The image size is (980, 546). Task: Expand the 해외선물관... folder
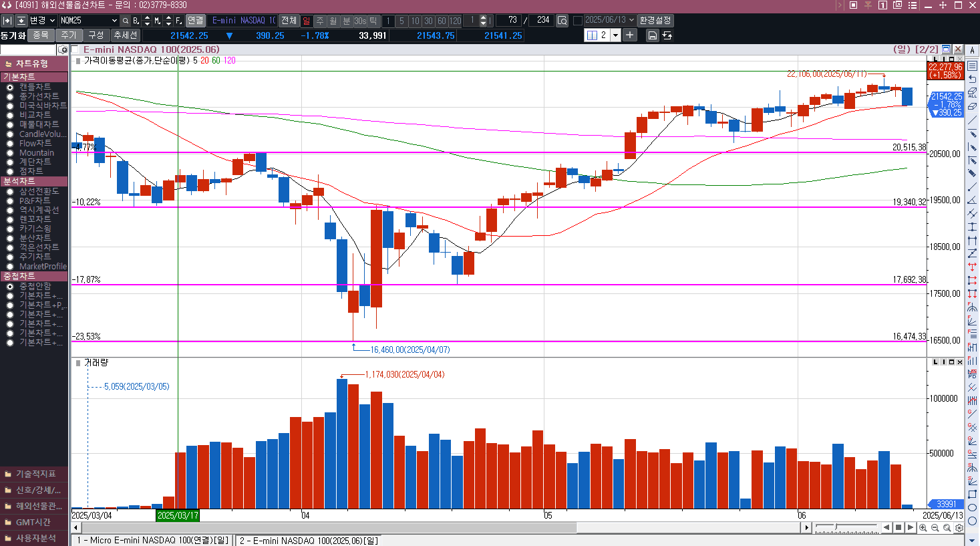pos(34,506)
